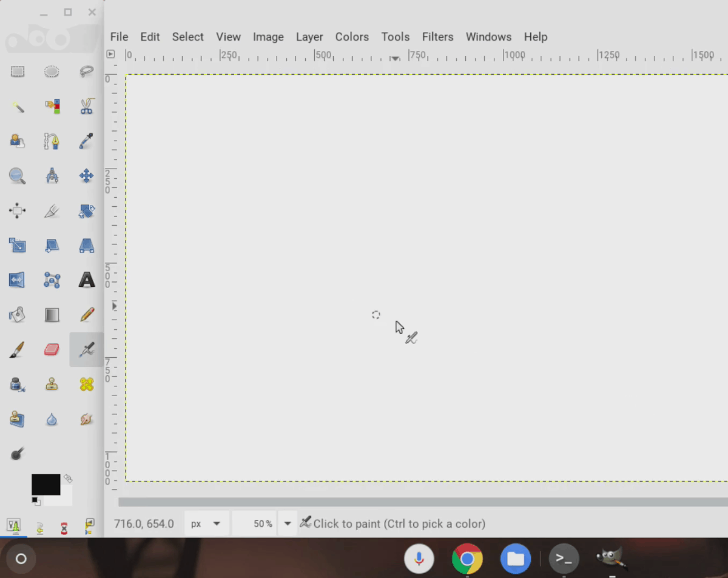Select the Rectangle Select tool
The image size is (728, 578).
18,72
